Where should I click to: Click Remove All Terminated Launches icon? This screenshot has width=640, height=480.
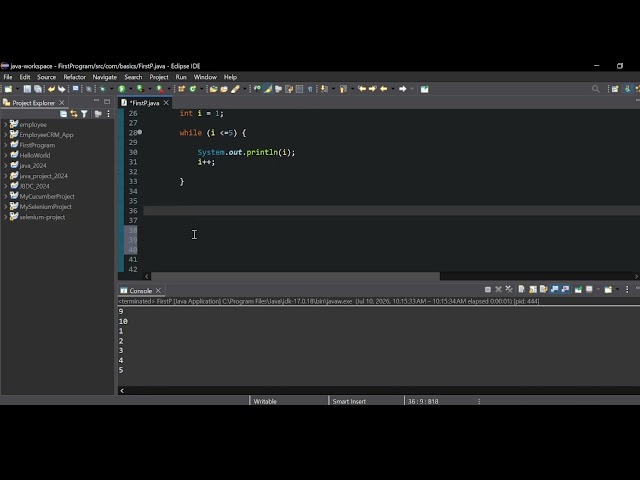click(x=509, y=289)
